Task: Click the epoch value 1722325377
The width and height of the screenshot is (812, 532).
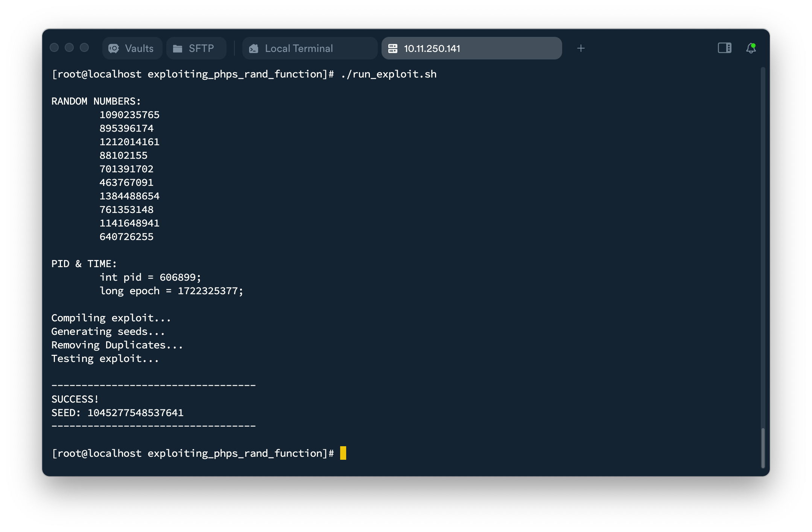Action: [x=207, y=291]
